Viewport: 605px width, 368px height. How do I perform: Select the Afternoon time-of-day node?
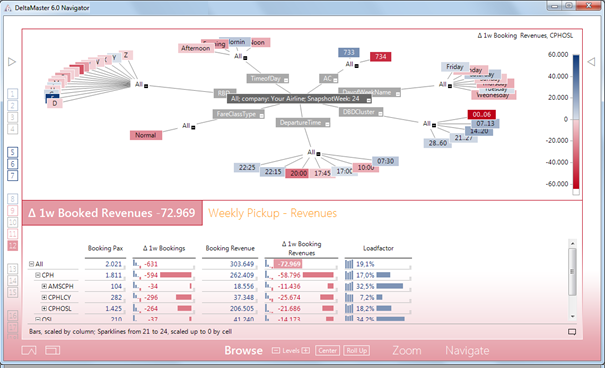[x=196, y=48]
